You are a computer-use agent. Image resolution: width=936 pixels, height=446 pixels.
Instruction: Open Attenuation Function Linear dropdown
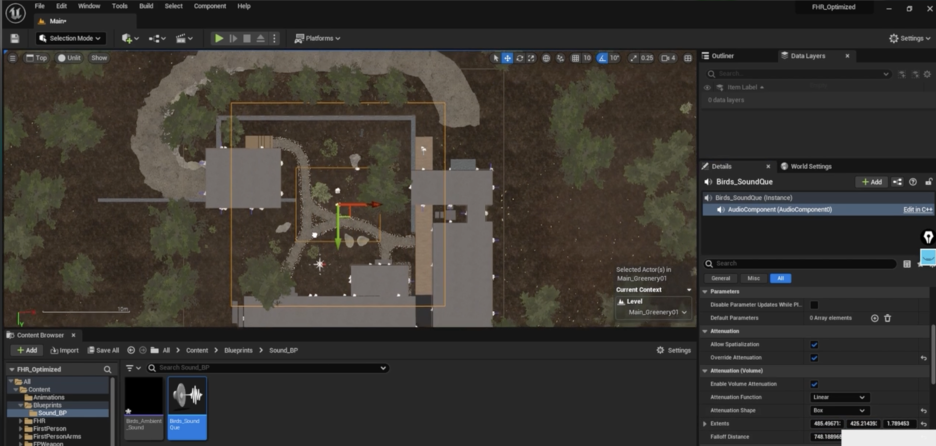[839, 397]
